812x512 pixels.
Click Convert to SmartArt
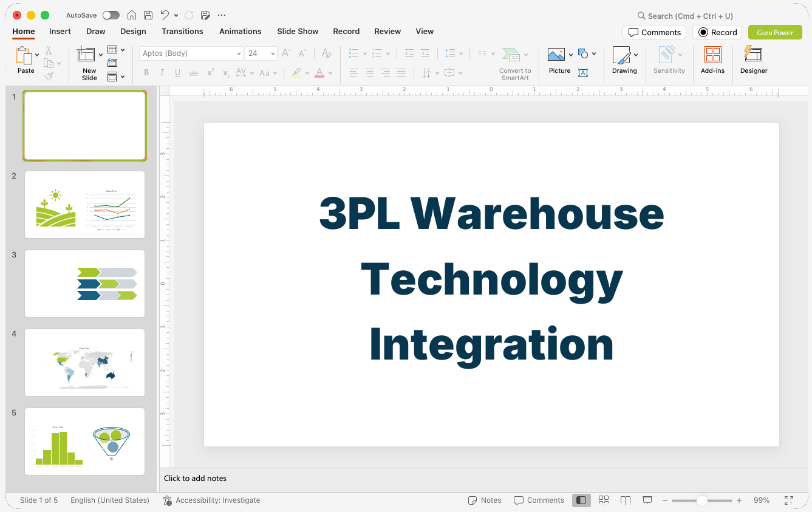pyautogui.click(x=514, y=64)
